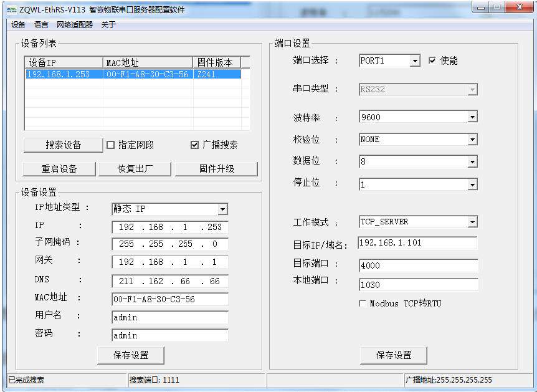The width and height of the screenshot is (537, 392).
Task: Select device row 192.168.1.253
Action: 133,74
